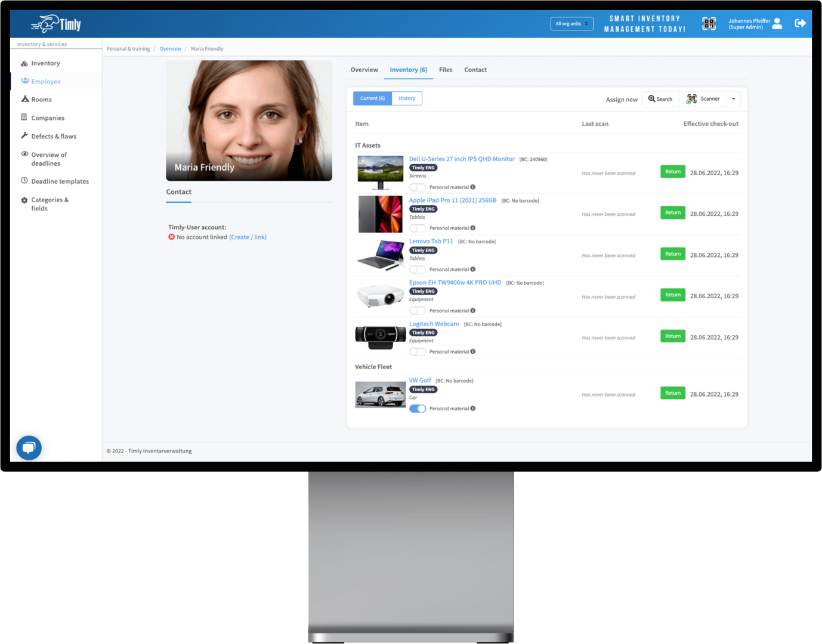
Task: Click the Search assign button
Action: click(x=660, y=99)
